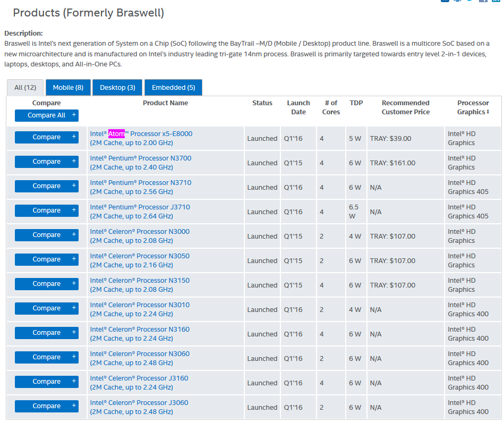Switch to the All (12) tab
This screenshot has width=504, height=422.
(25, 88)
